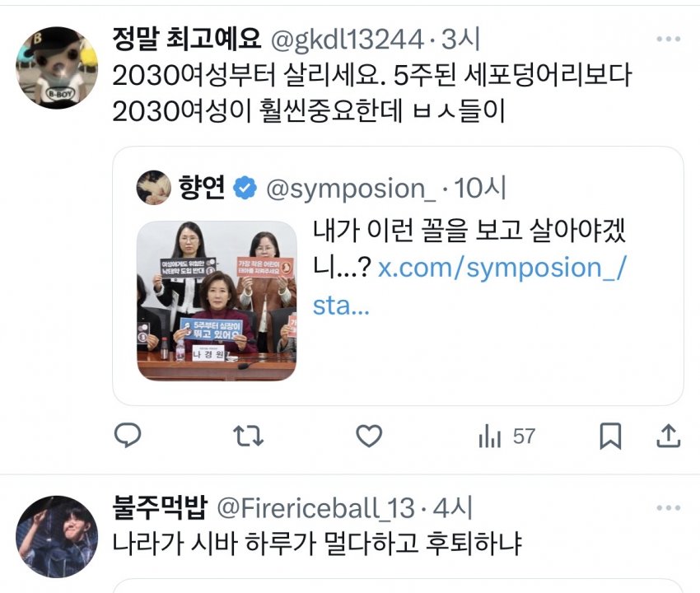This screenshot has height=593, width=700.
Task: Click the verified badge next to 향연
Action: coord(245,188)
